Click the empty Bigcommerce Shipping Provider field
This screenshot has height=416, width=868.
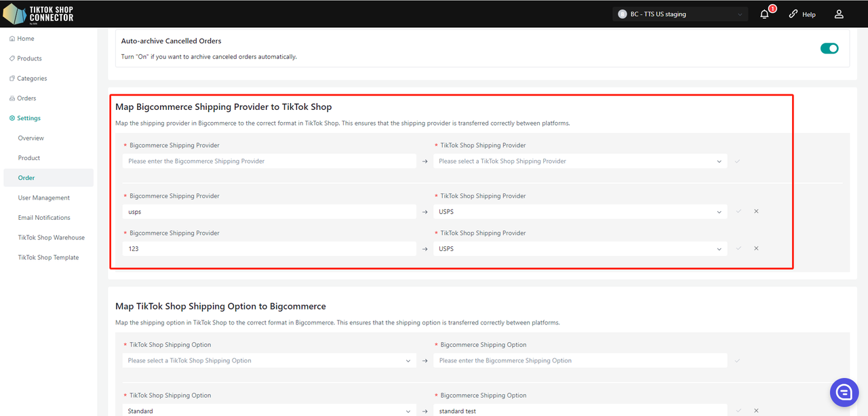(269, 162)
